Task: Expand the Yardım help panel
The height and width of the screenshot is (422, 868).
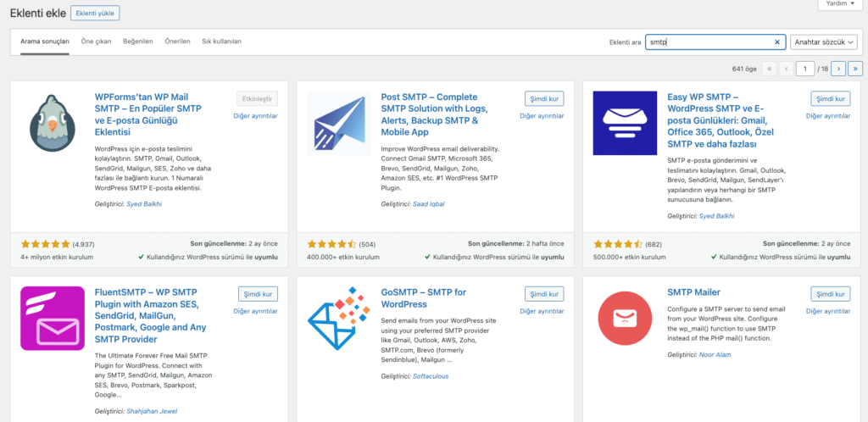Action: point(840,3)
